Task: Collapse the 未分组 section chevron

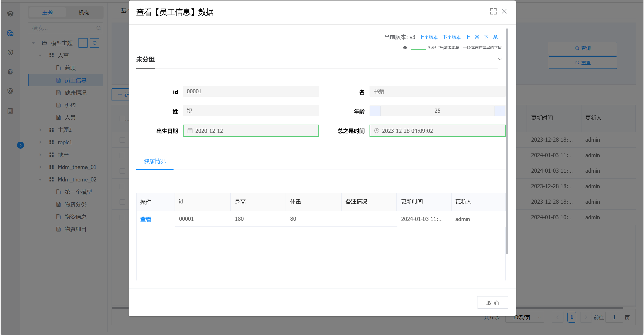Action: tap(500, 59)
